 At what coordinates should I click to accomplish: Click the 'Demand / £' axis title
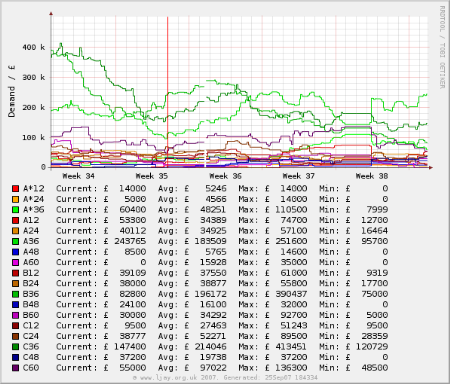coord(12,91)
